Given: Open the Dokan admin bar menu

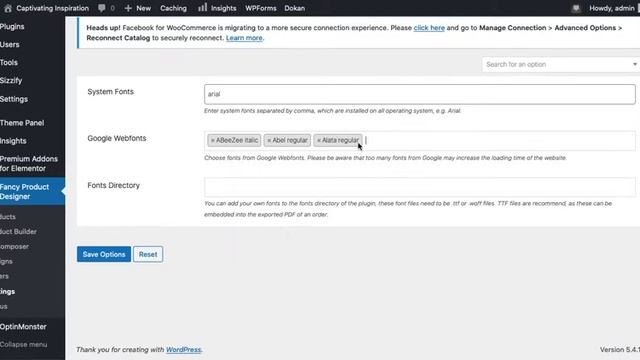Looking at the screenshot, I should coord(294,8).
